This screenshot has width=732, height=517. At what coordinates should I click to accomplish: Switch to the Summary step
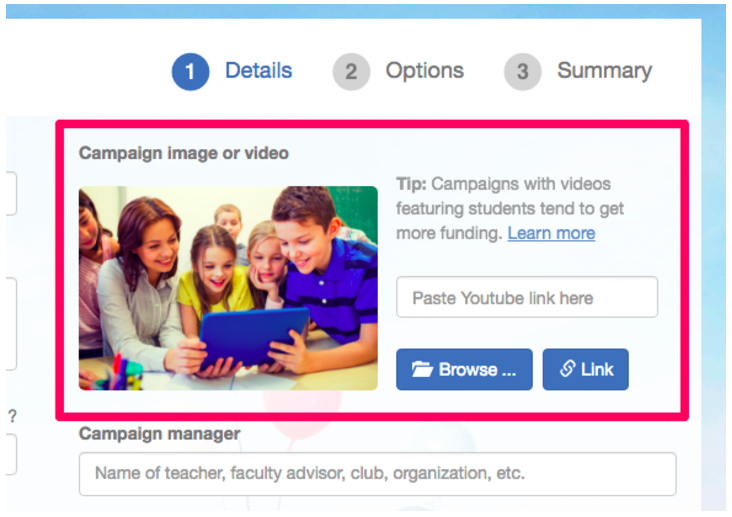[604, 71]
